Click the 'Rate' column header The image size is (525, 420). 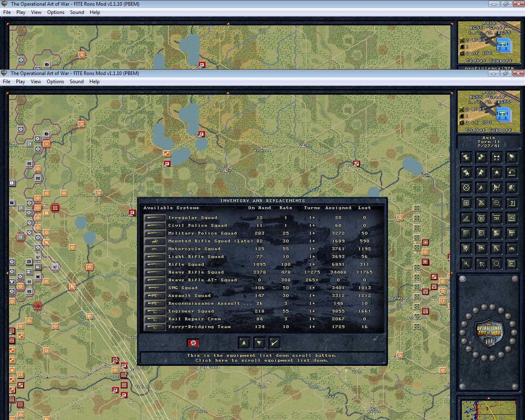coord(286,208)
